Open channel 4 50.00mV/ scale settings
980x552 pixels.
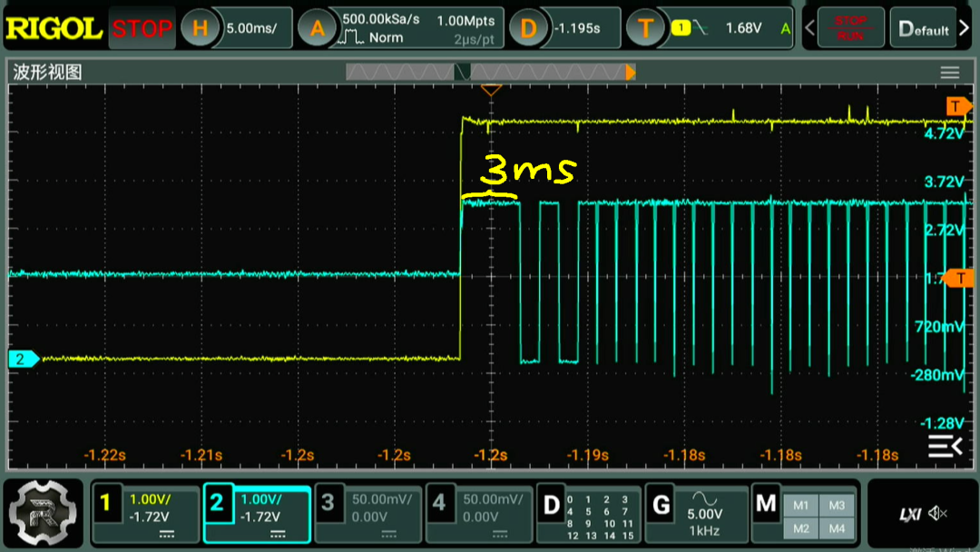493,498
